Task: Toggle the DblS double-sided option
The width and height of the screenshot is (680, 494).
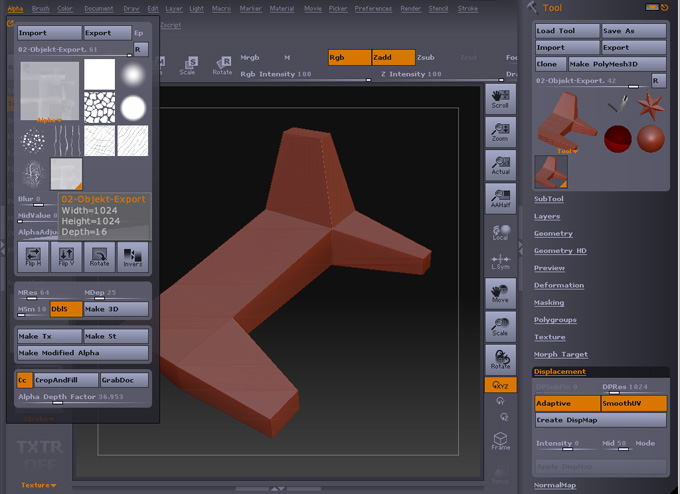Action: 66,309
